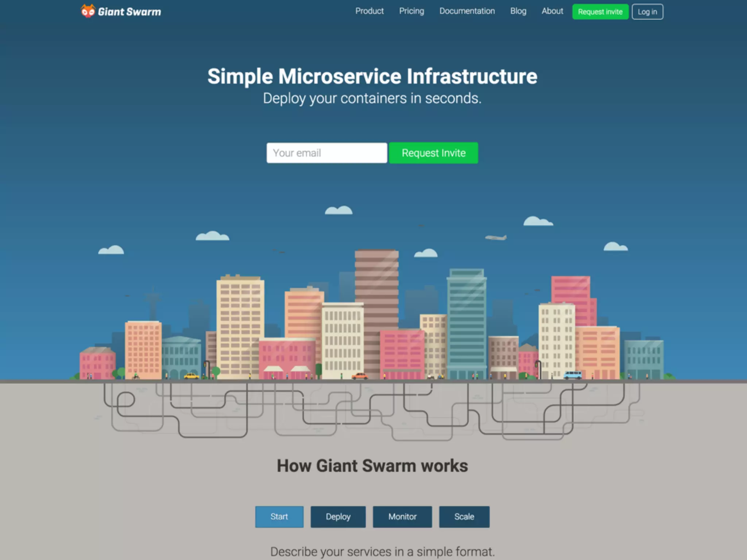Open the Documentation link in navigation

click(467, 11)
